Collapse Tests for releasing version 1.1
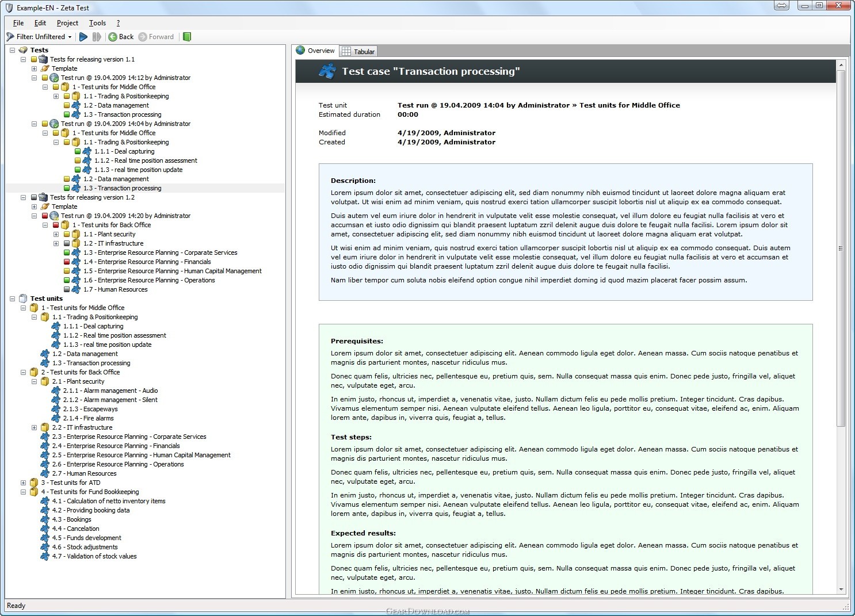This screenshot has width=855, height=616. (x=24, y=59)
